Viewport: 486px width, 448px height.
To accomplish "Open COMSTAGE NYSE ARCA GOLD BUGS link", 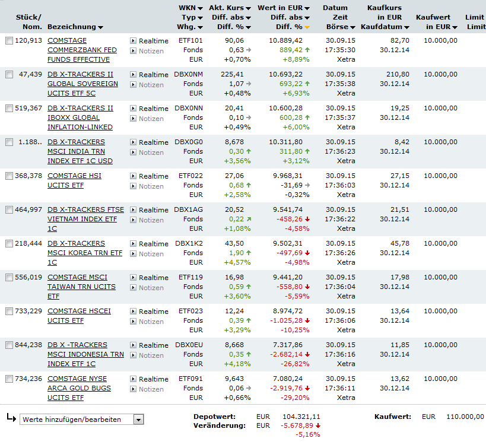I will point(79,388).
